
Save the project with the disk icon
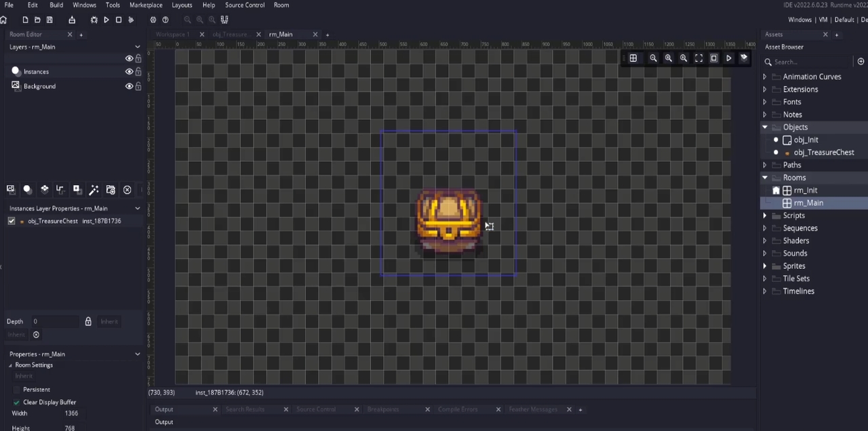point(50,20)
